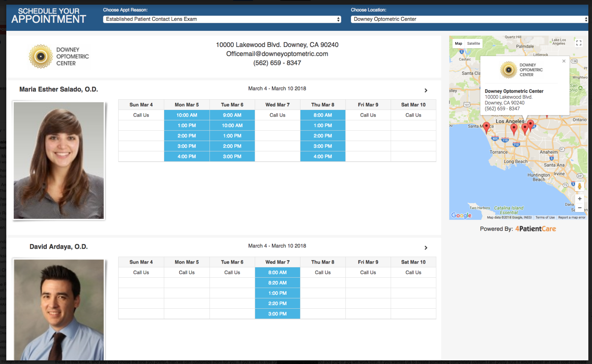
Task: Book Maria's Tue Mar 6 2:00 PM slot
Action: [232, 146]
